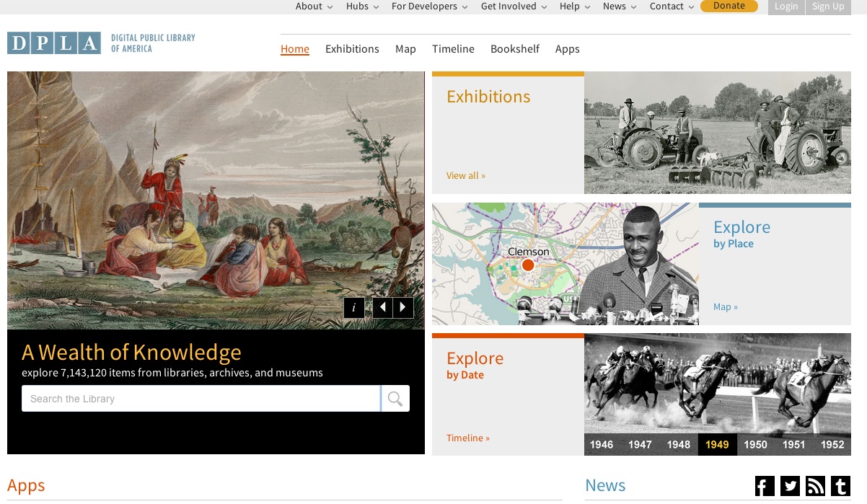Open the DPLA logo home link
867x504 pixels.
click(x=101, y=43)
